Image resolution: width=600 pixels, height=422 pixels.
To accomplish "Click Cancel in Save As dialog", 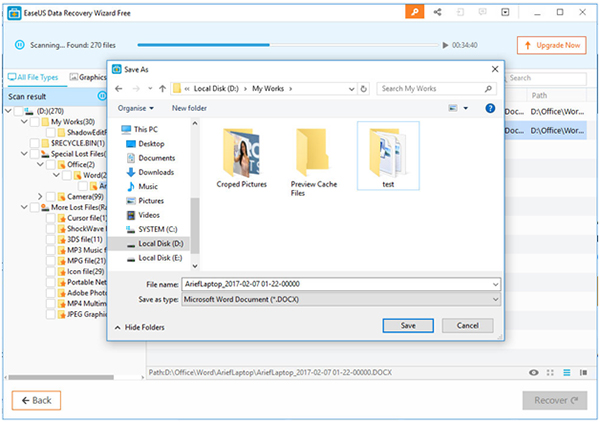I will coord(467,326).
